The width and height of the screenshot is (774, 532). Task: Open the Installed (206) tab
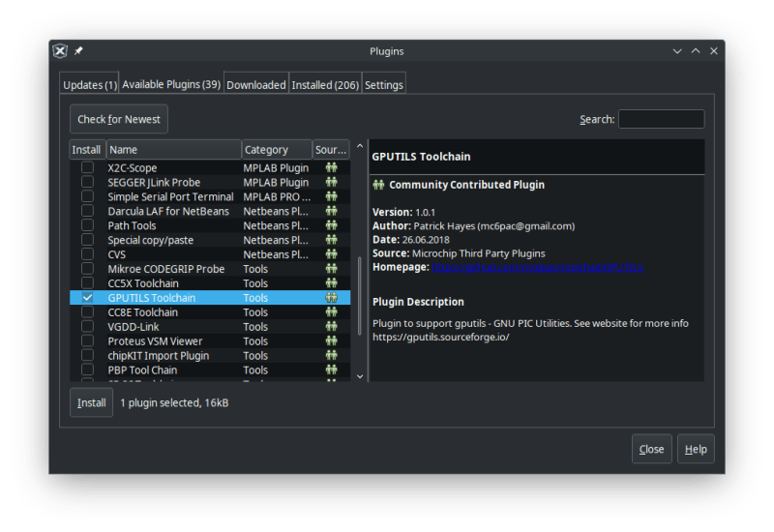pos(325,85)
